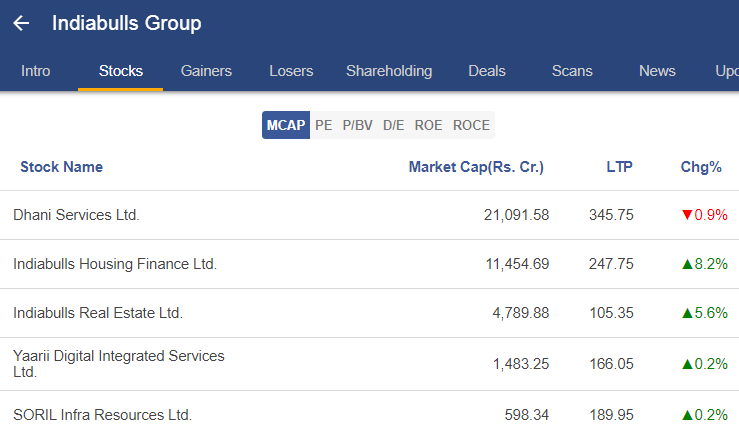739x440 pixels.
Task: Switch to the News tab
Action: (657, 71)
